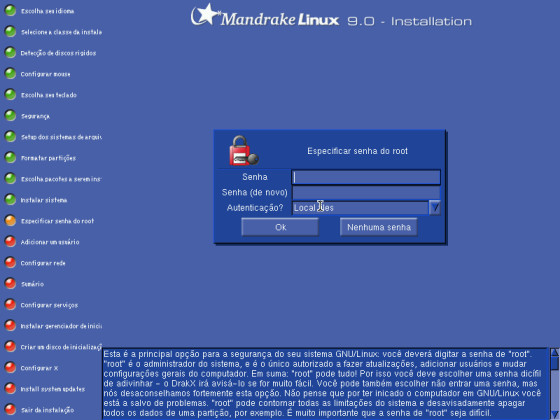Select the Sumário step label
Image resolution: width=560 pixels, height=420 pixels.
click(x=32, y=284)
